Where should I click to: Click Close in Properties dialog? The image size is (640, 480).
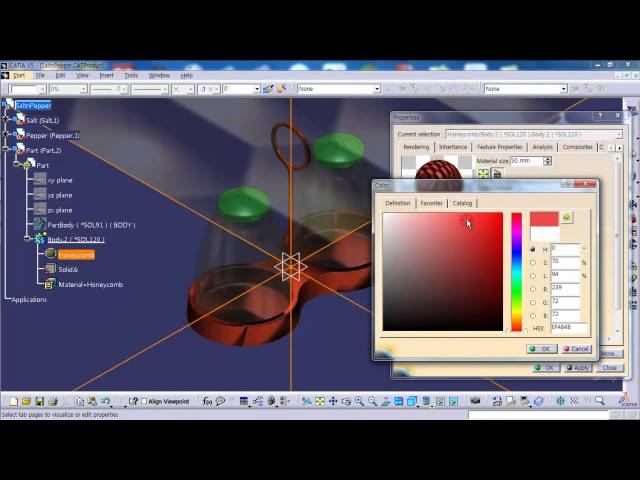[609, 368]
